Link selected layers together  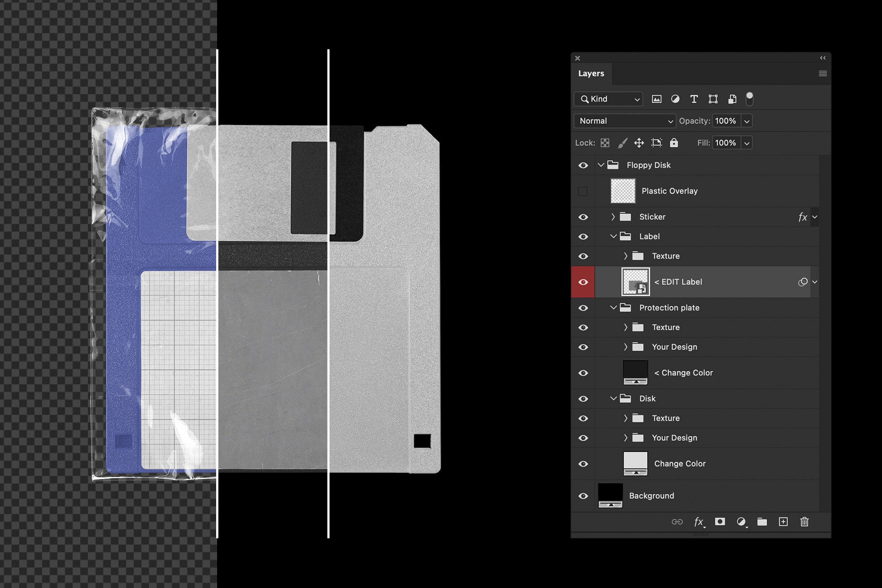(677, 522)
